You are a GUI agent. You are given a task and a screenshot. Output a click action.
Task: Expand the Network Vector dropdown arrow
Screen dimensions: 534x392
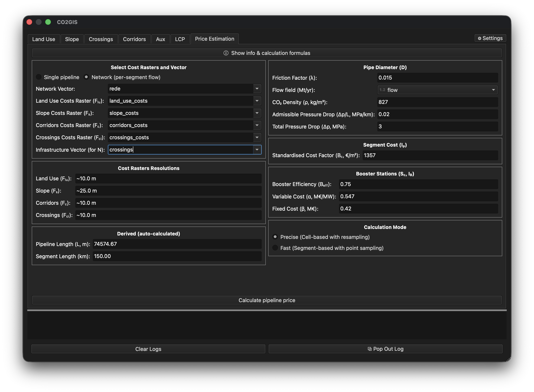coord(257,89)
